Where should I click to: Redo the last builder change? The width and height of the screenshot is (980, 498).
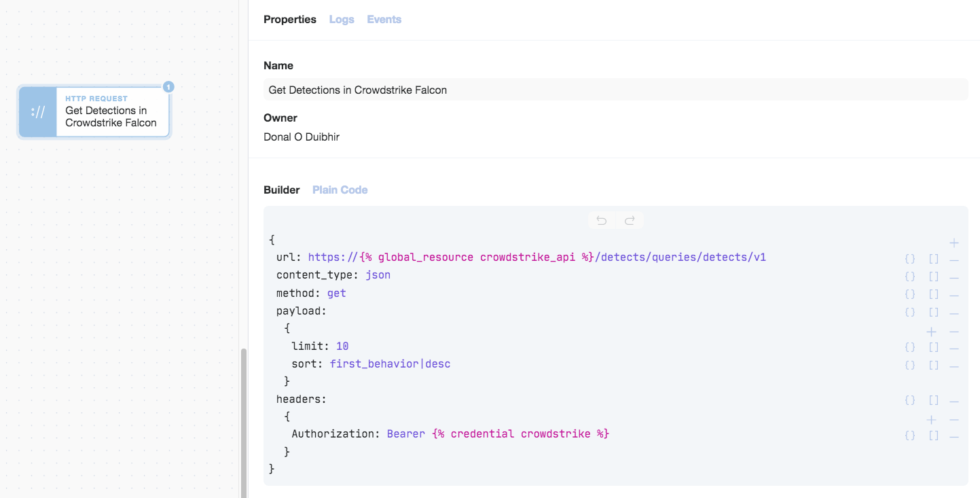630,220
